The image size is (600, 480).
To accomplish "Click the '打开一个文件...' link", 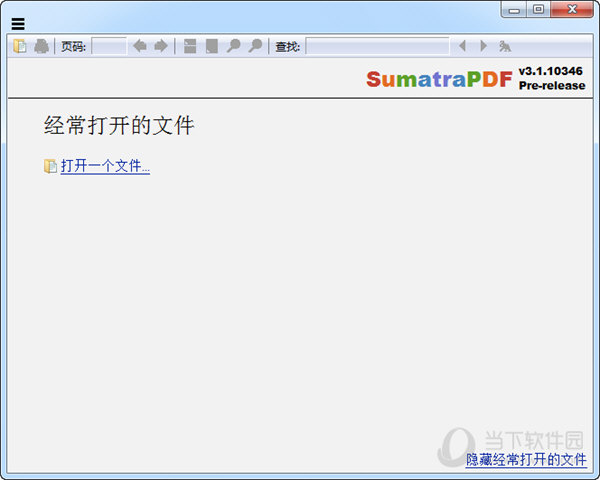I will [105, 166].
